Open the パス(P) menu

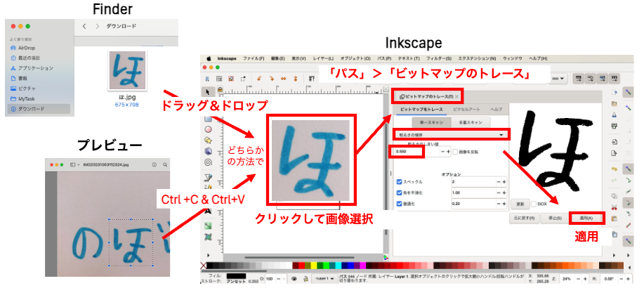coord(384,59)
